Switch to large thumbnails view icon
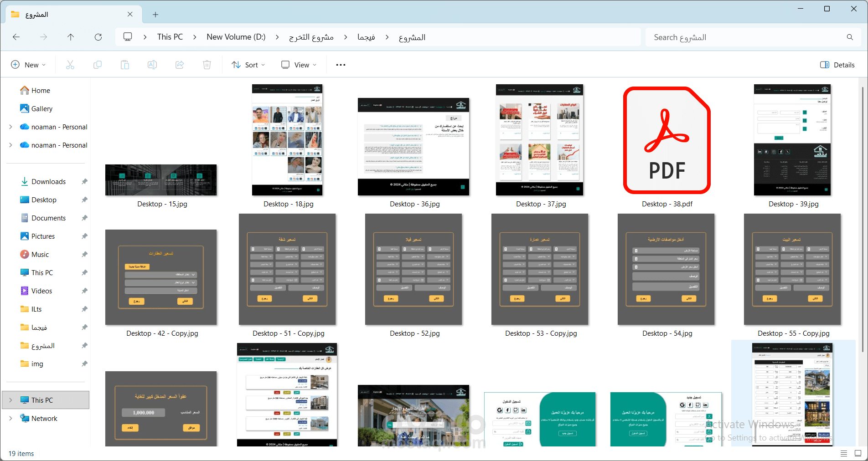Image resolution: width=868 pixels, height=461 pixels. [858, 453]
